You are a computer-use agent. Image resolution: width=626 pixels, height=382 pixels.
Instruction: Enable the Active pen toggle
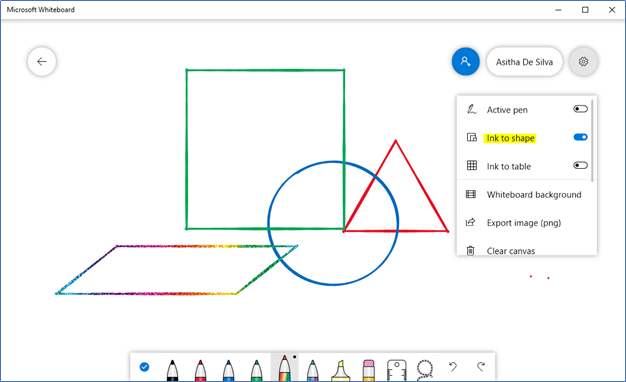pyautogui.click(x=580, y=109)
